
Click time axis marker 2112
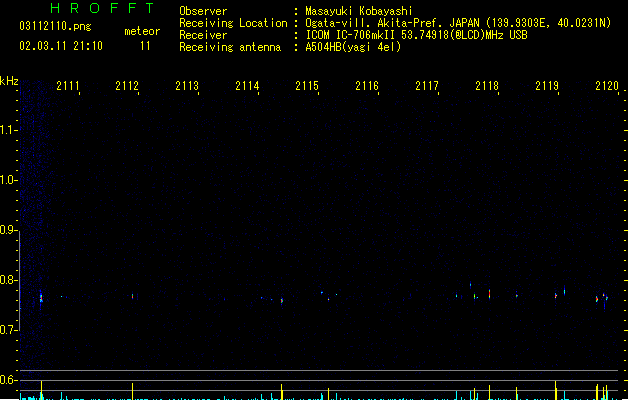pyautogui.click(x=127, y=86)
